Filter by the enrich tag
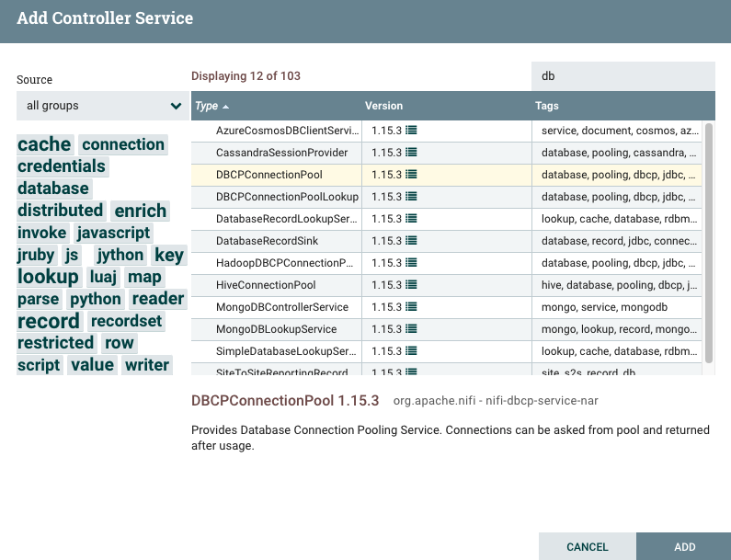 coord(141,211)
